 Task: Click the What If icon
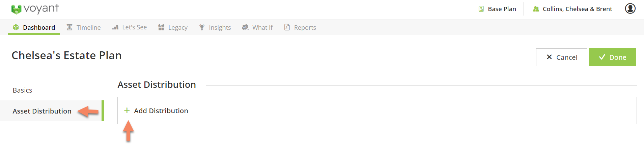click(x=245, y=27)
